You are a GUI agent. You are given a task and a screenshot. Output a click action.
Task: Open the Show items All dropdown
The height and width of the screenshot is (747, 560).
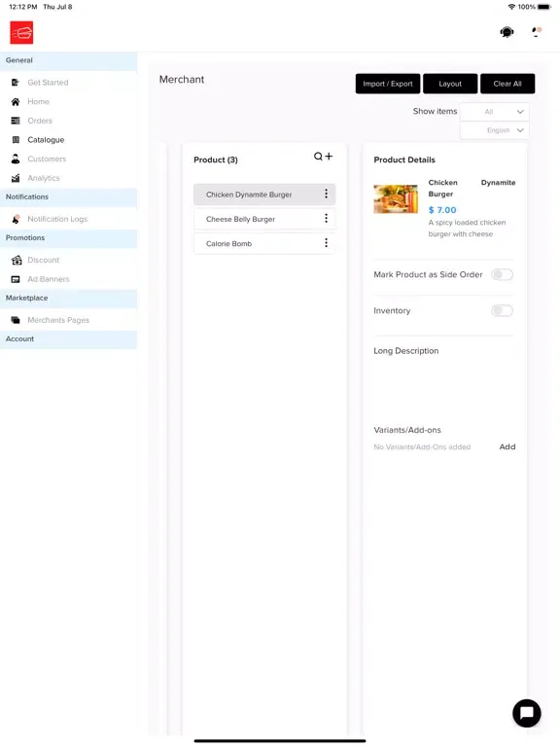tap(494, 112)
